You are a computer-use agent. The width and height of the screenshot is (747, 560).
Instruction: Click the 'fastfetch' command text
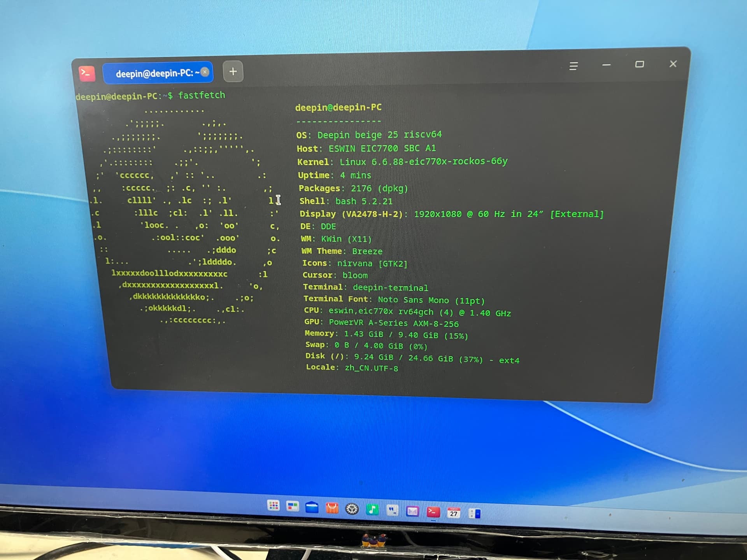tap(202, 95)
